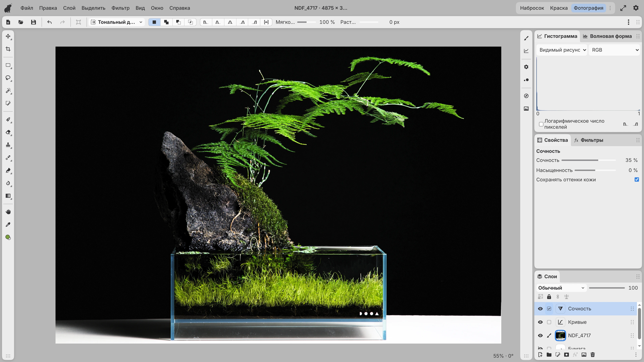Adjust the Насыщенность slider

click(595, 170)
